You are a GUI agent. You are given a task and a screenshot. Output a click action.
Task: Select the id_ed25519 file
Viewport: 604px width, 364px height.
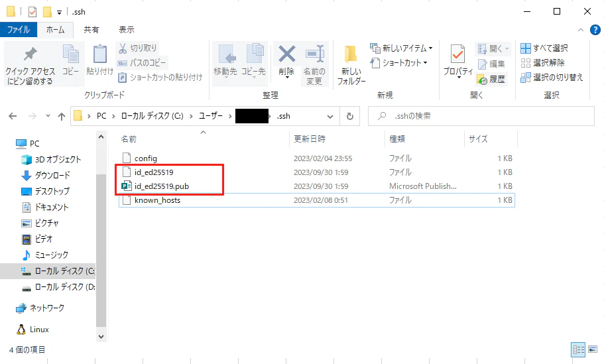click(x=317, y=172)
